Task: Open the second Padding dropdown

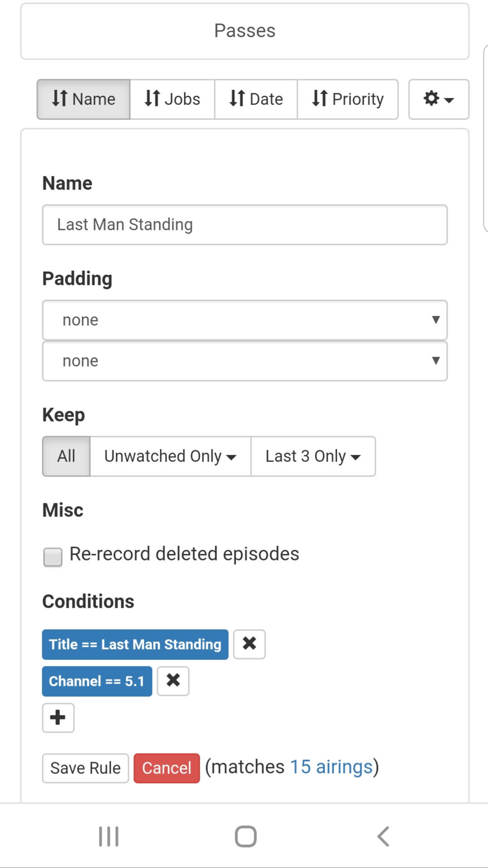Action: pyautogui.click(x=245, y=361)
